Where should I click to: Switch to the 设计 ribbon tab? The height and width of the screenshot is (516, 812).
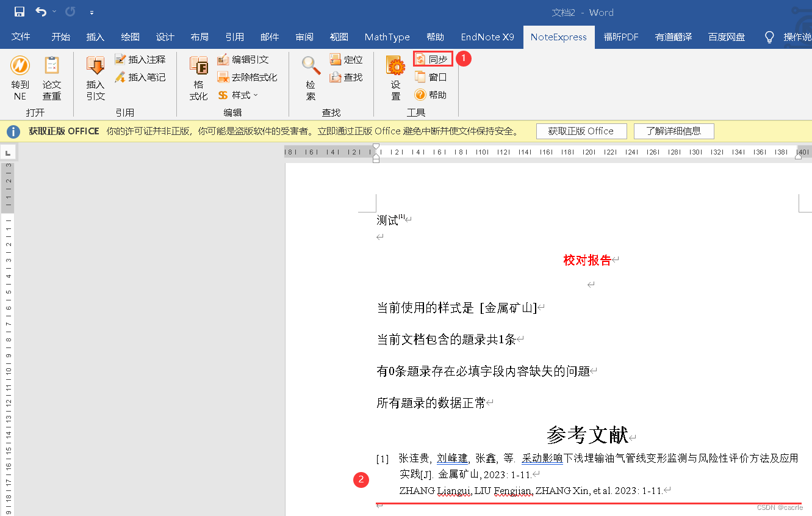click(165, 37)
